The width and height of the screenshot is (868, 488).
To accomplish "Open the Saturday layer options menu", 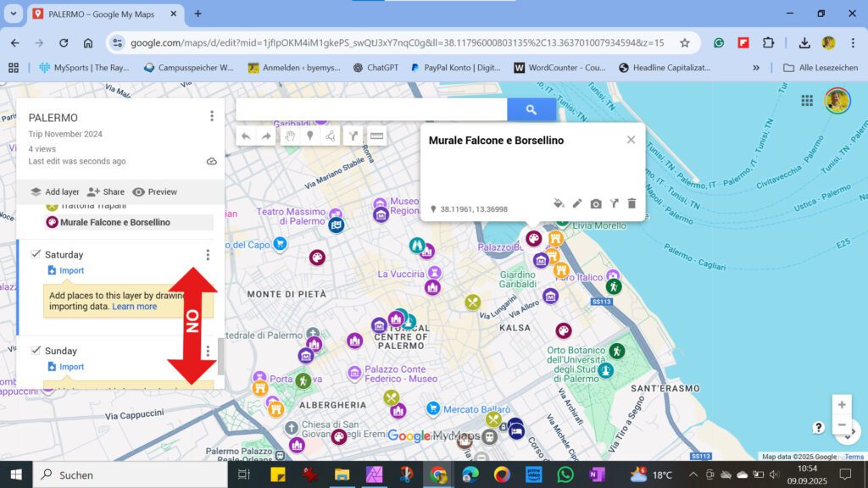I will tap(208, 254).
